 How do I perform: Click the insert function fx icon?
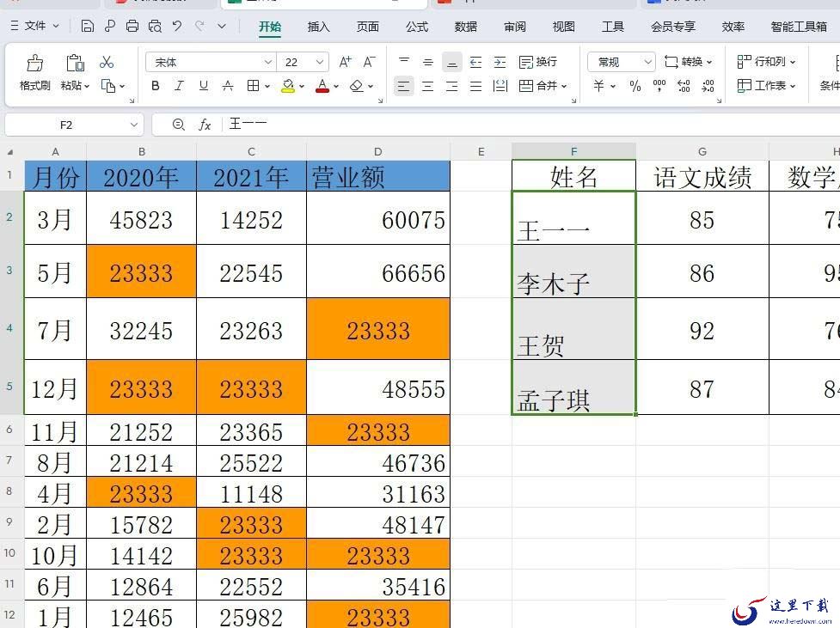click(x=204, y=125)
